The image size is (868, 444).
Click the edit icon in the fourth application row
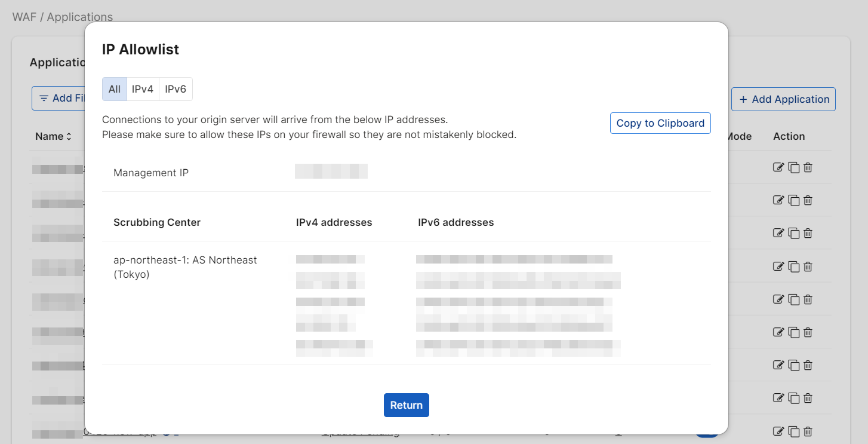778,266
